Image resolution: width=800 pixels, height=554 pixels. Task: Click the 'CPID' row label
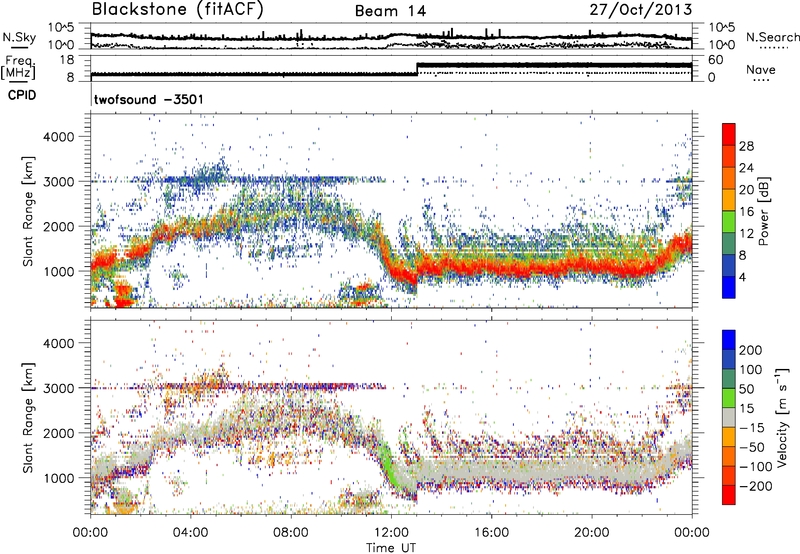(22, 95)
